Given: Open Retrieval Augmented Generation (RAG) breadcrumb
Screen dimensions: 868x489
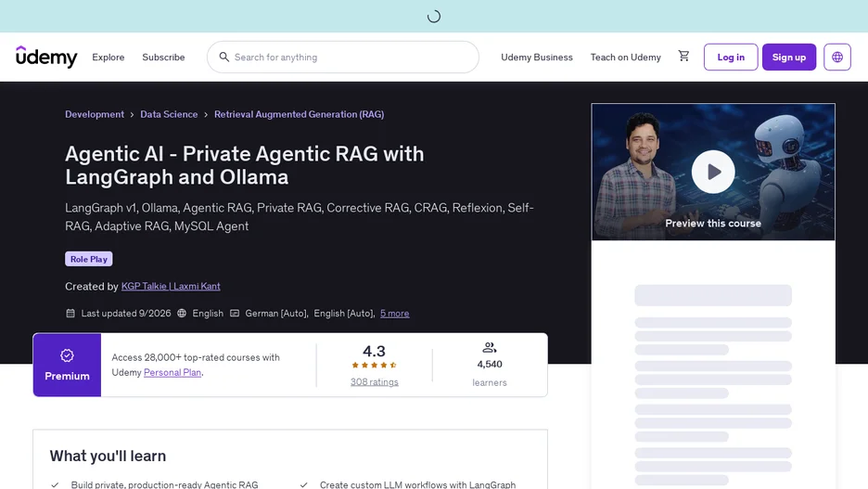Looking at the screenshot, I should (x=299, y=114).
